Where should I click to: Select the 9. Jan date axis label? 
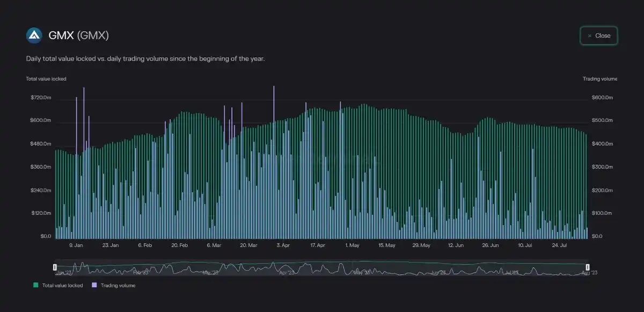pos(76,245)
